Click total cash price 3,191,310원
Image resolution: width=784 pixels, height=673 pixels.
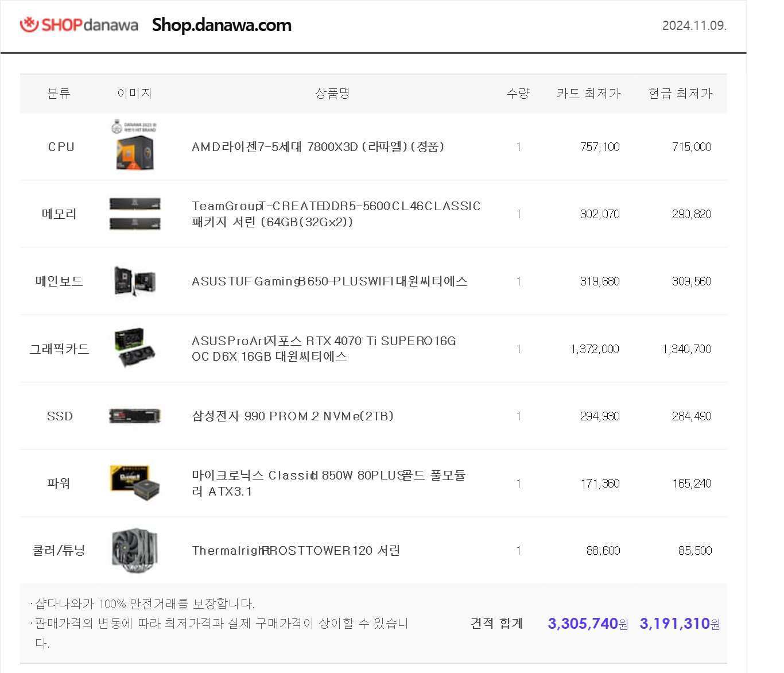click(x=680, y=624)
